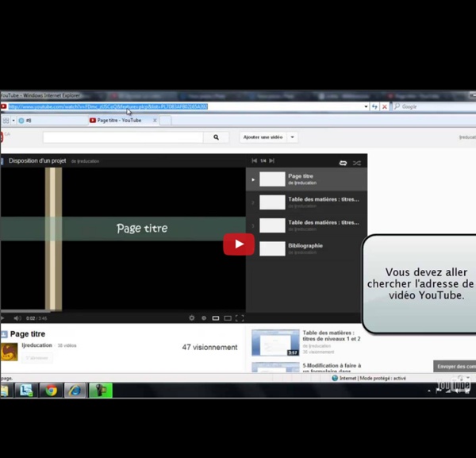Toggle playlist shuffle icon
The height and width of the screenshot is (458, 476).
tap(357, 163)
